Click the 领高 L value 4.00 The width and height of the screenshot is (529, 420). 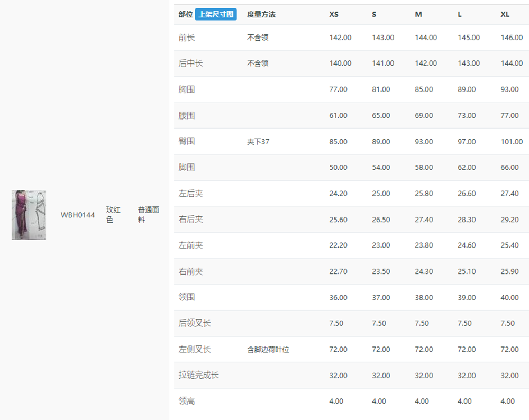(464, 401)
